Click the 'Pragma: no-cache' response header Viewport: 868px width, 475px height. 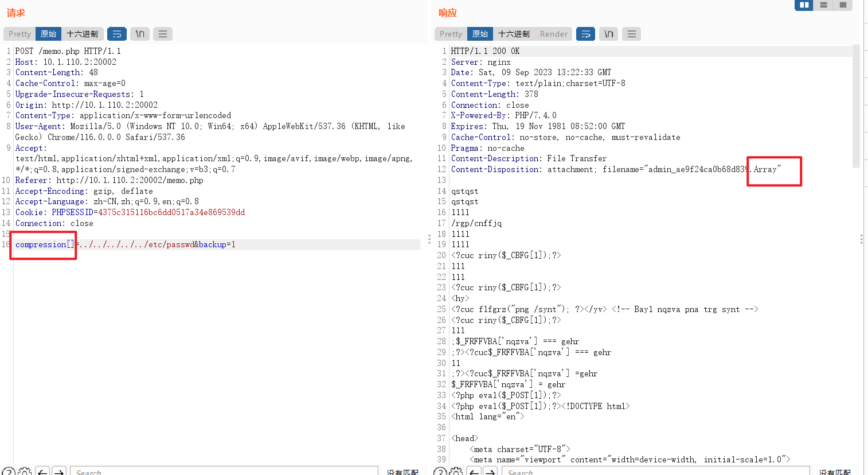pyautogui.click(x=488, y=148)
